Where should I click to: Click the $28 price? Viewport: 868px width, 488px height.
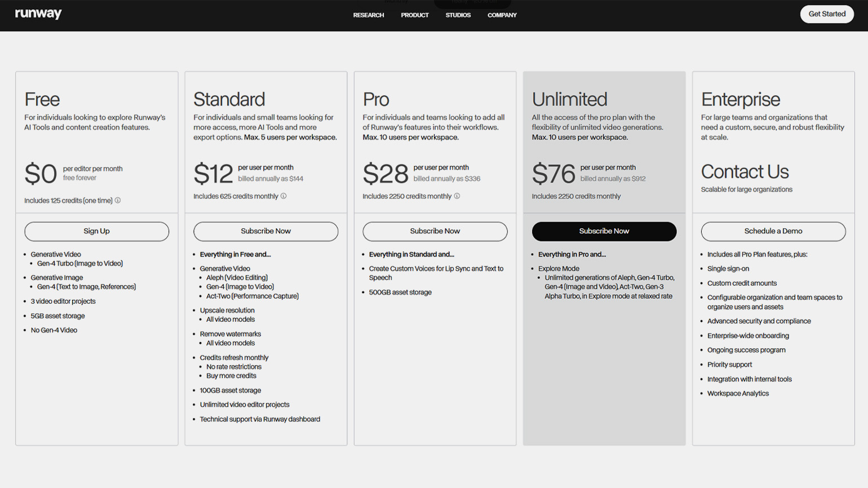click(x=386, y=174)
